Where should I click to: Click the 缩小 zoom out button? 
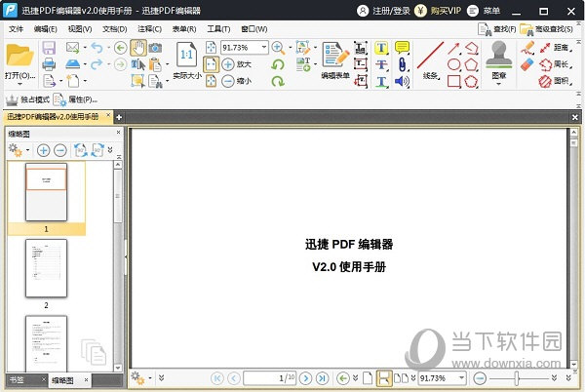coord(237,81)
